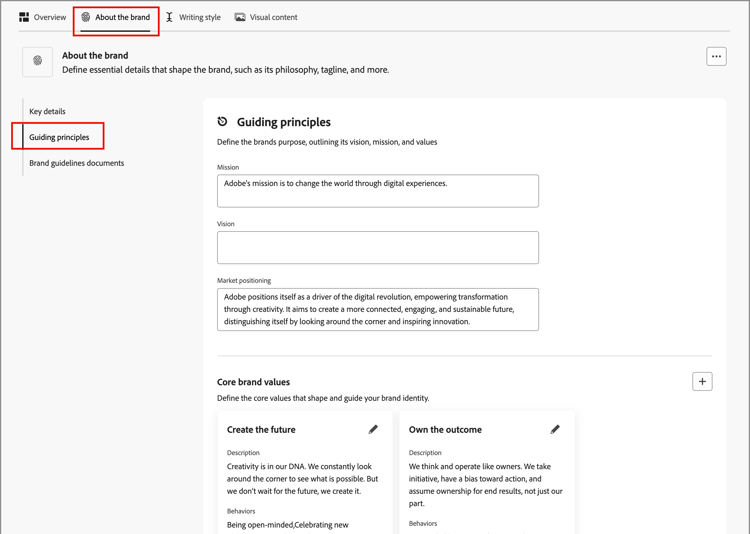This screenshot has width=750, height=534.
Task: Click the 'Creativity is in our DNA' description text
Action: coord(303,478)
